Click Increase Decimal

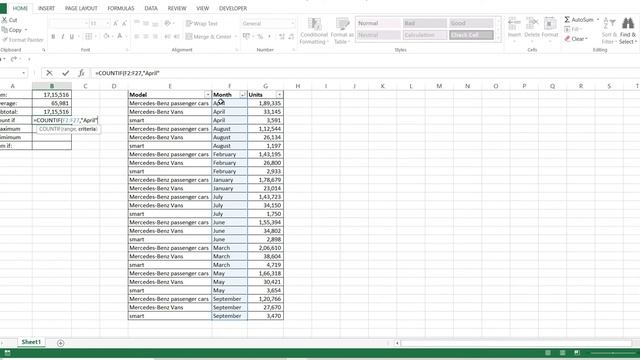point(282,37)
